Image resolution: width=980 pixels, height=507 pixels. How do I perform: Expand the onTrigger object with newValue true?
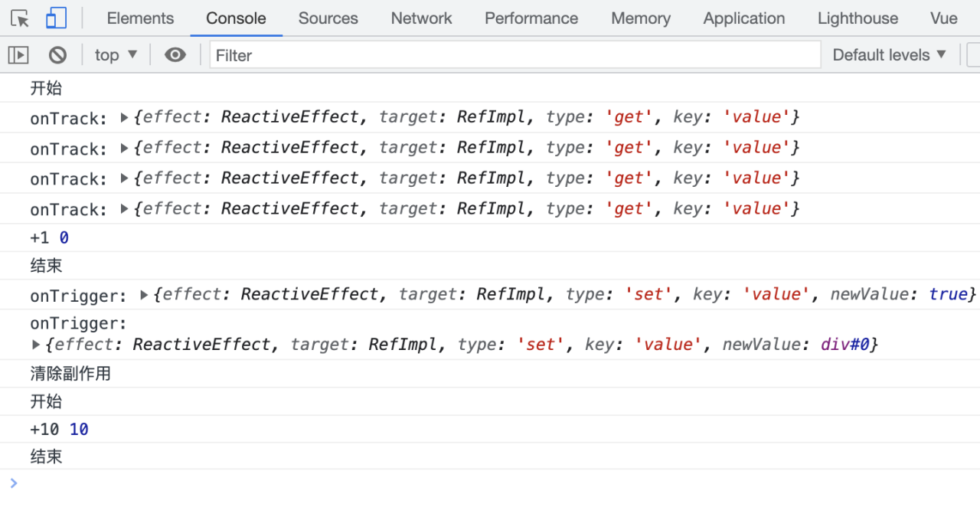pos(145,295)
